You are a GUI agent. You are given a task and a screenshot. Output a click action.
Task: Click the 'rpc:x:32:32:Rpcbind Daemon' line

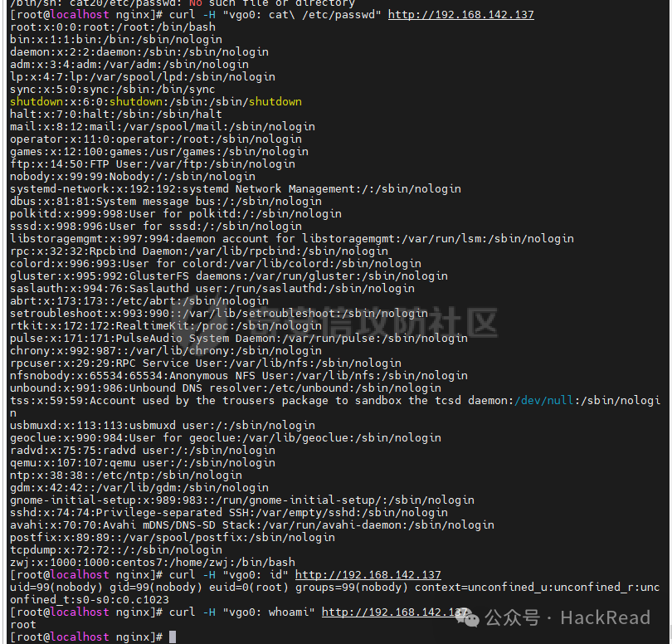(199, 251)
